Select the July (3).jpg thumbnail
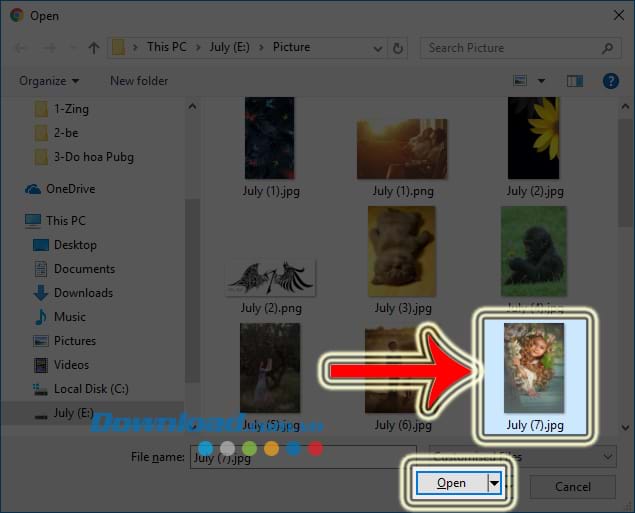 402,251
